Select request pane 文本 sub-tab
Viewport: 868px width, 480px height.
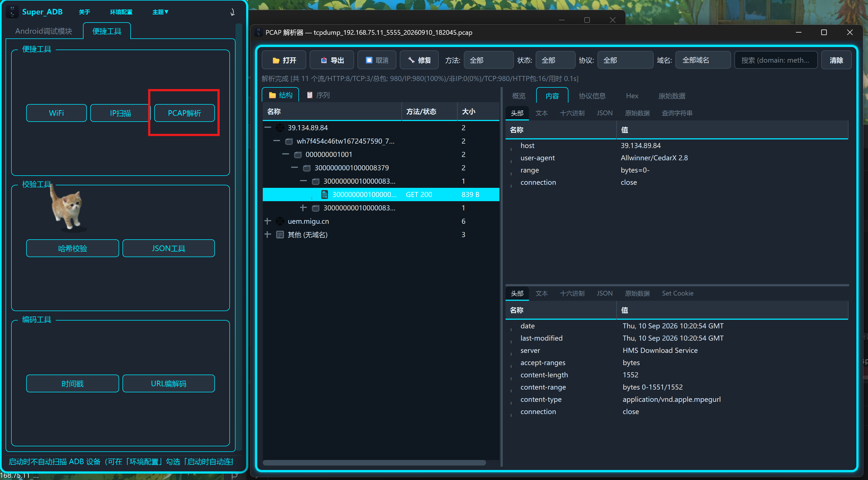tap(541, 113)
